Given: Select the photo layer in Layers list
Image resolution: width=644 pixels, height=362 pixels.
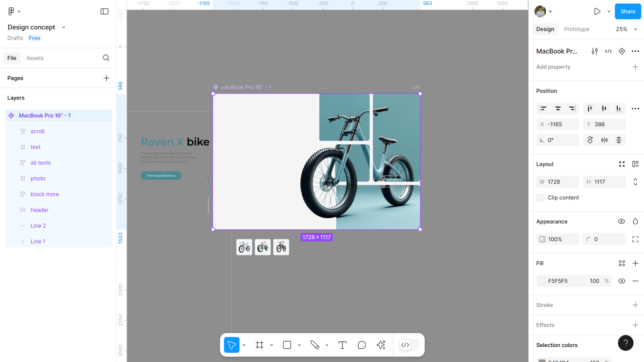Looking at the screenshot, I should (x=38, y=179).
